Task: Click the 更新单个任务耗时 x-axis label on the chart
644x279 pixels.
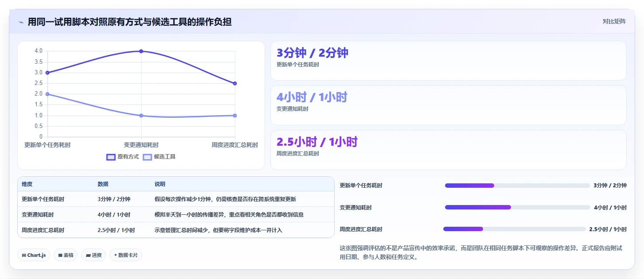Action: point(47,145)
